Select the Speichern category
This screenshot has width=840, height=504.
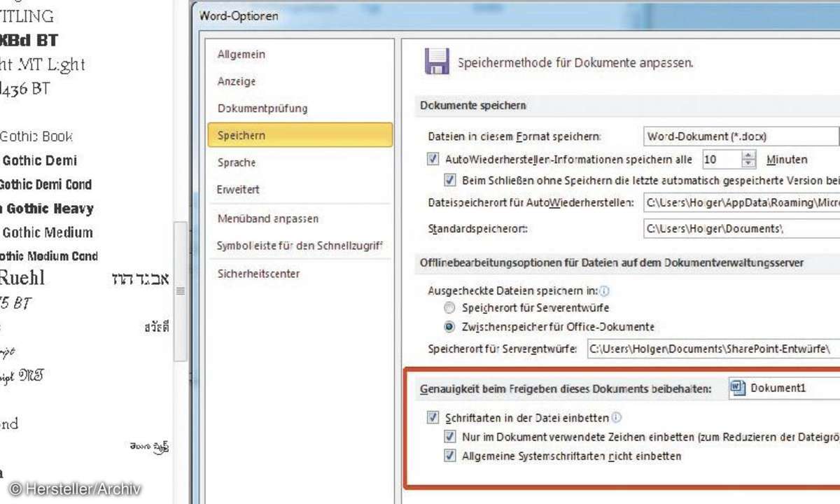(300, 135)
